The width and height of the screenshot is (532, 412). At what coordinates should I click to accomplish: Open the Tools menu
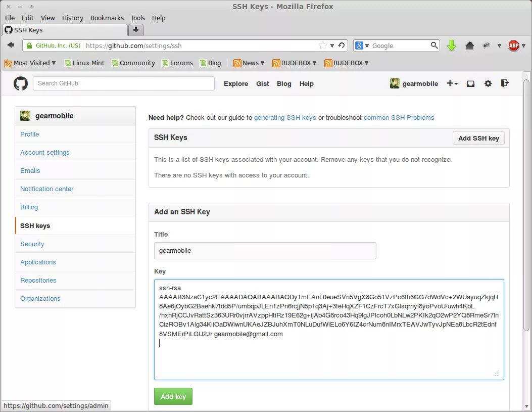(x=138, y=18)
